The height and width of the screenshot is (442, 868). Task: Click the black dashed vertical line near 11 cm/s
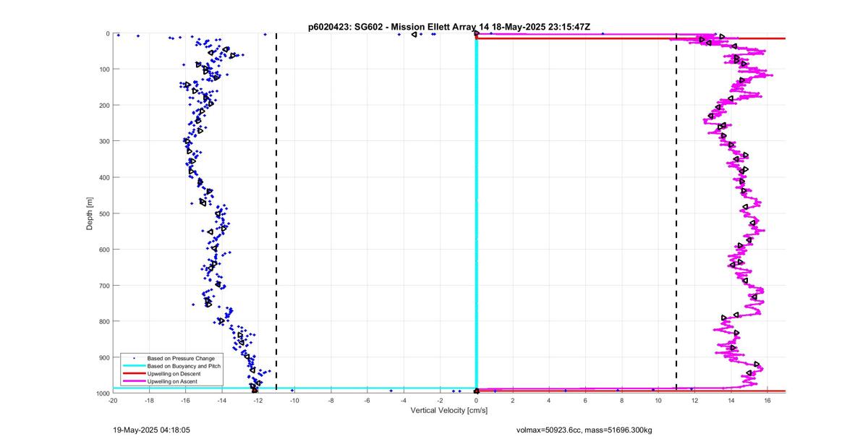pos(676,213)
